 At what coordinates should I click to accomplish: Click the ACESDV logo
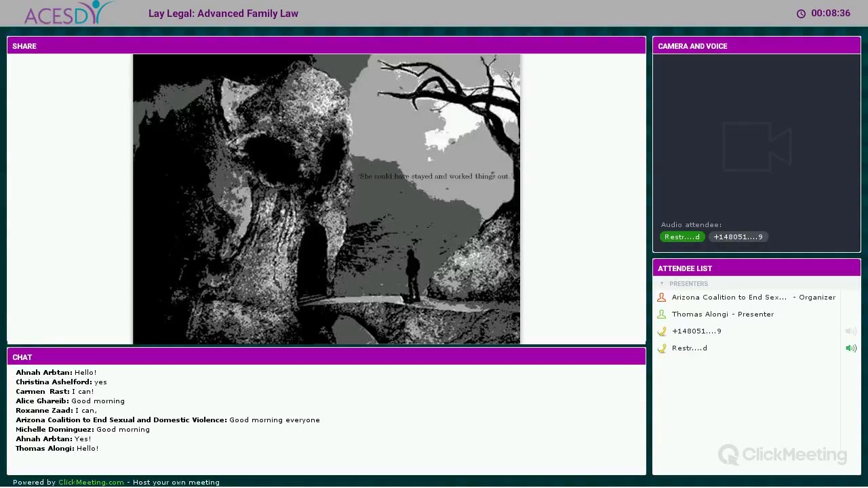click(x=69, y=12)
